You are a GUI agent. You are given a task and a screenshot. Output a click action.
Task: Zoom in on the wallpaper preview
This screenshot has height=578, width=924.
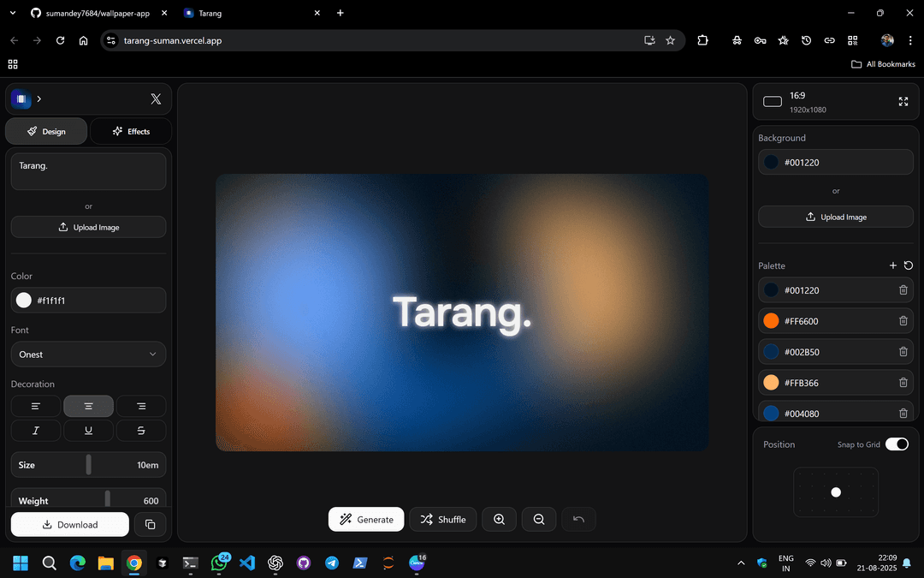(x=499, y=519)
